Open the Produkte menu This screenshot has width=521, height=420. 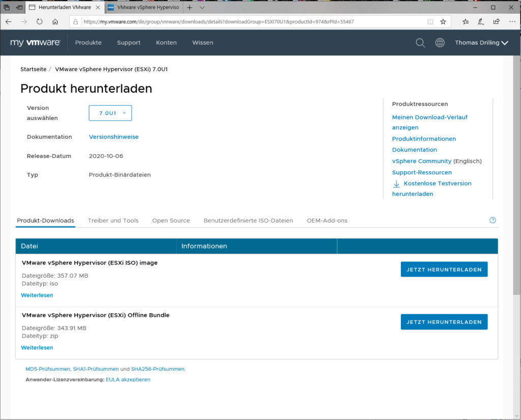point(89,43)
